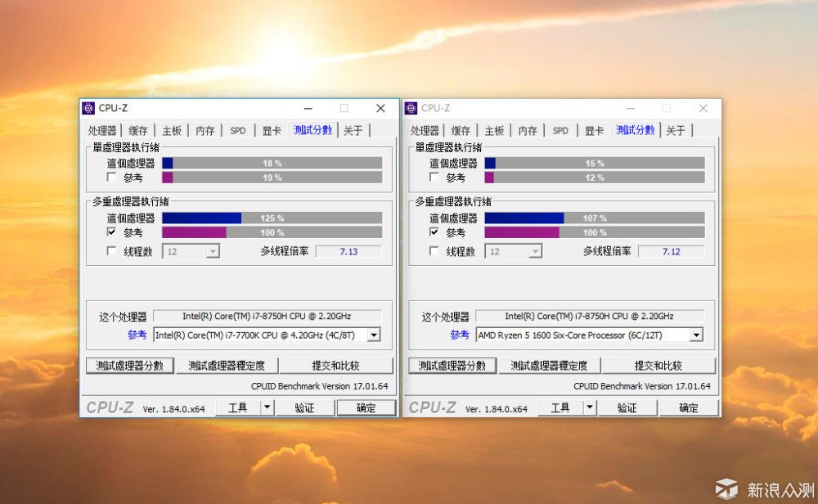The width and height of the screenshot is (818, 504).
Task: Click the CPU-Z app icon in right window title bar
Action: tap(411, 108)
